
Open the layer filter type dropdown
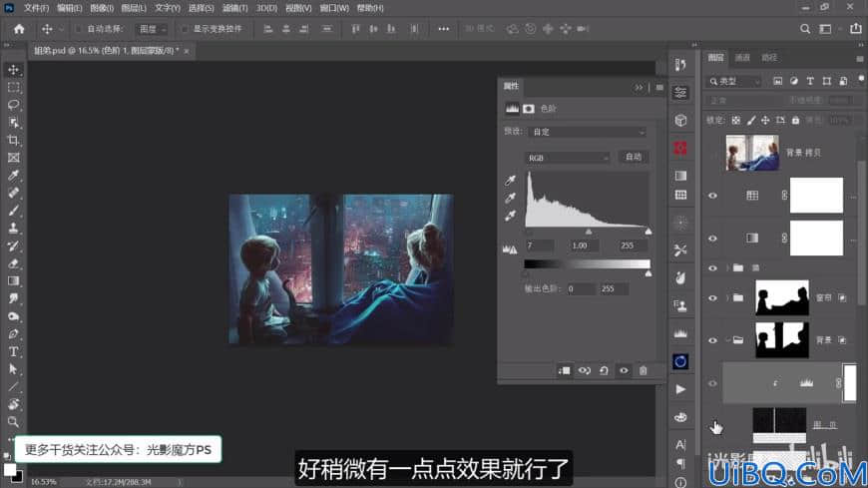click(x=734, y=82)
